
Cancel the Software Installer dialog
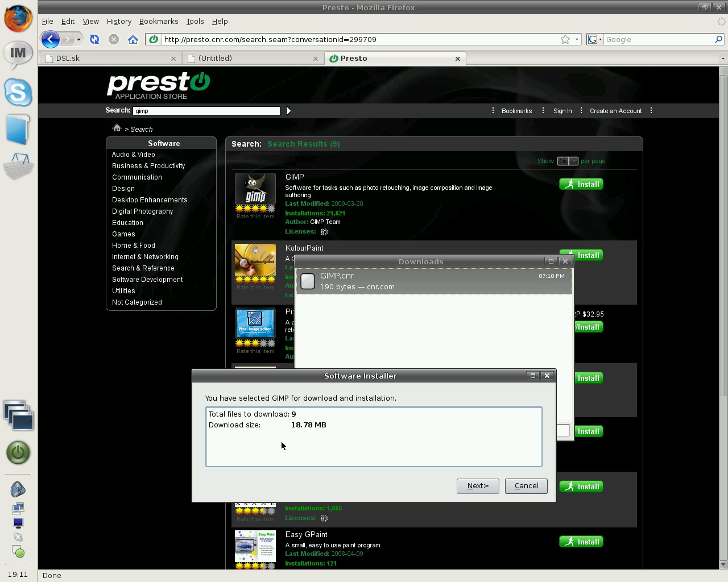click(526, 486)
